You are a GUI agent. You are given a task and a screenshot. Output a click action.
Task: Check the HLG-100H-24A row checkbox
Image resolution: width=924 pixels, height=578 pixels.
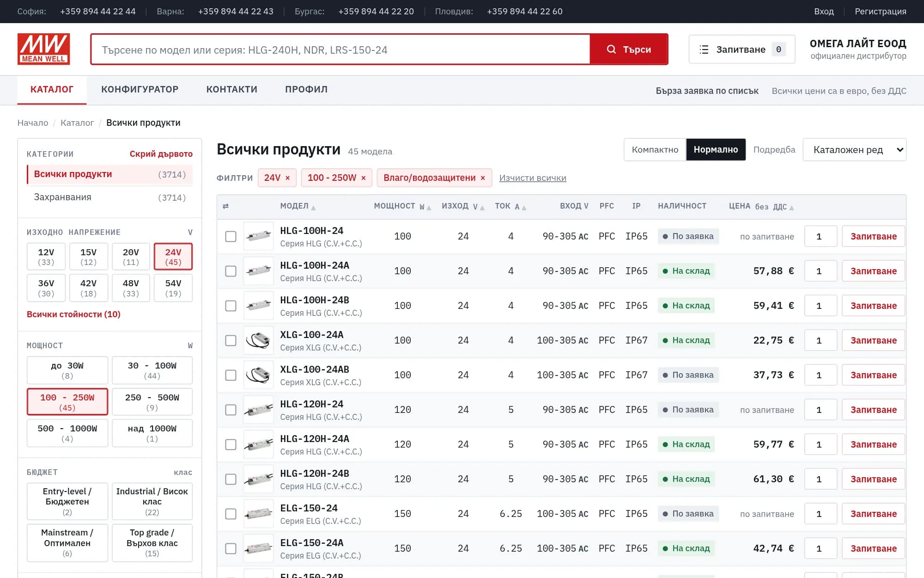click(x=231, y=271)
